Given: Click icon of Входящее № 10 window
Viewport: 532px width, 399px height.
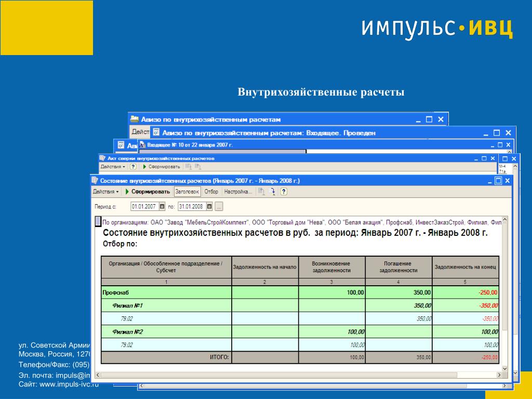Looking at the screenshot, I should click(142, 145).
